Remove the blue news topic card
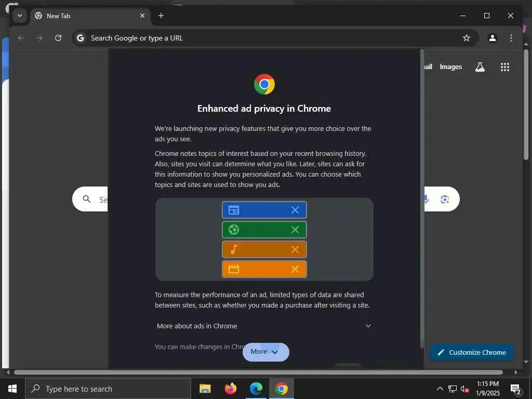This screenshot has width=532, height=399. pyautogui.click(x=295, y=210)
